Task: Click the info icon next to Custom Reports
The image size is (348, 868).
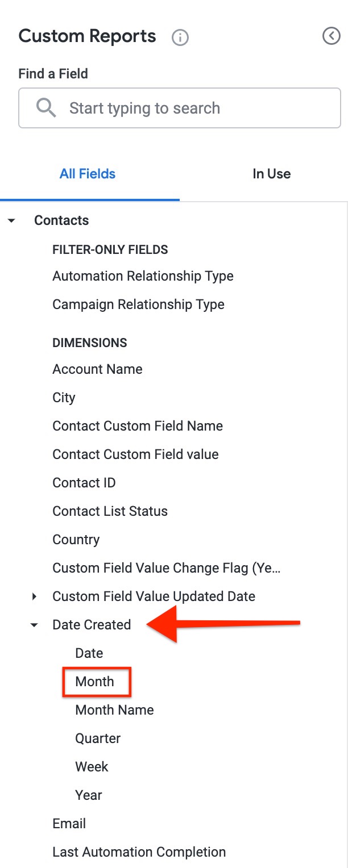Action: pos(180,37)
